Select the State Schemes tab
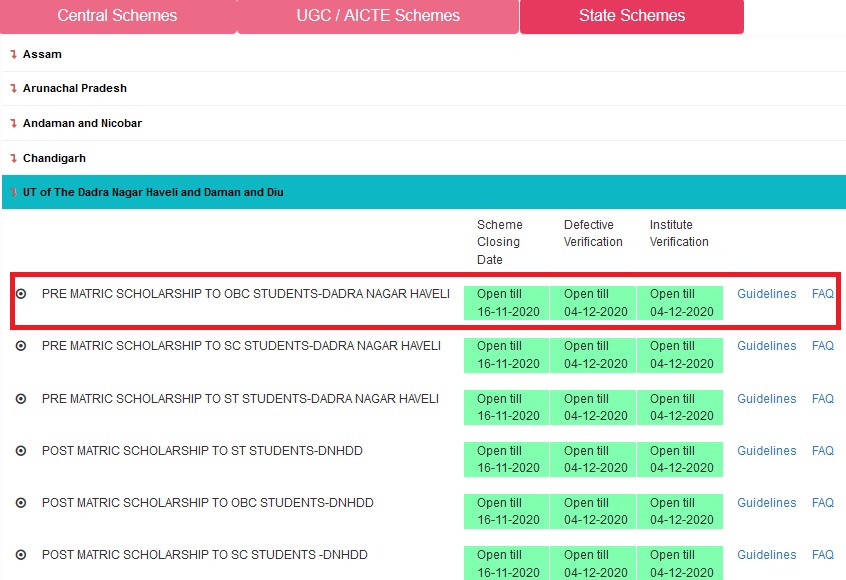The image size is (846, 580). (x=632, y=16)
